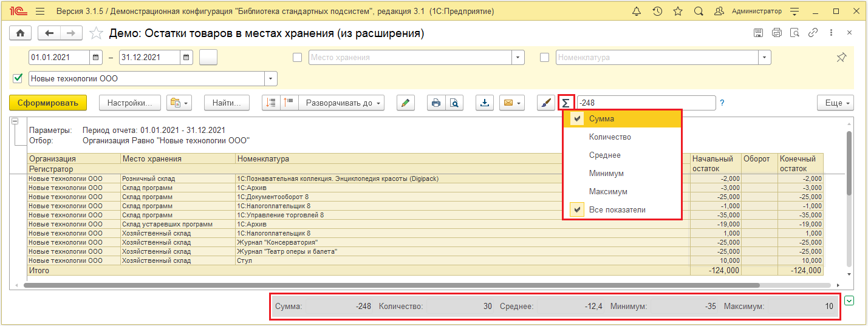
Task: Open notifications bell in title bar
Action: point(637,12)
